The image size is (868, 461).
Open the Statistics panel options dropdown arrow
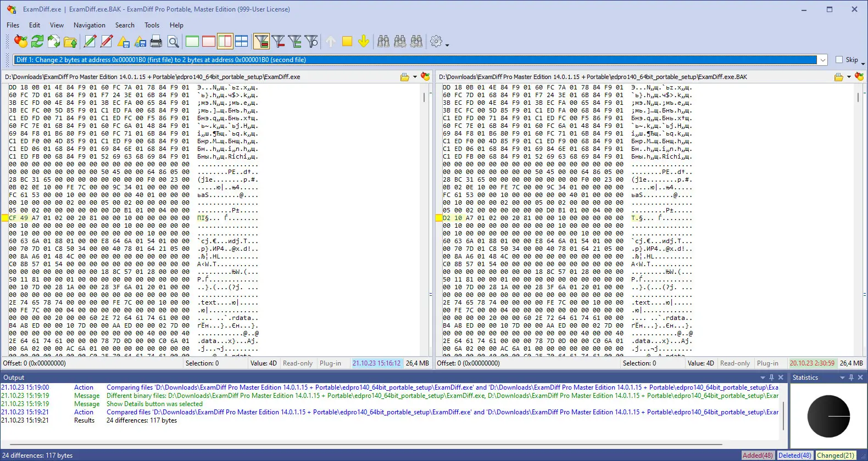842,378
